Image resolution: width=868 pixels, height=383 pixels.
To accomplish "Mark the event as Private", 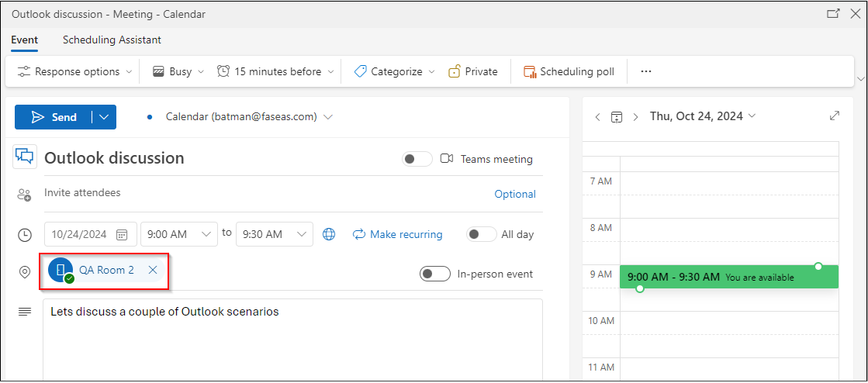I will pyautogui.click(x=472, y=71).
